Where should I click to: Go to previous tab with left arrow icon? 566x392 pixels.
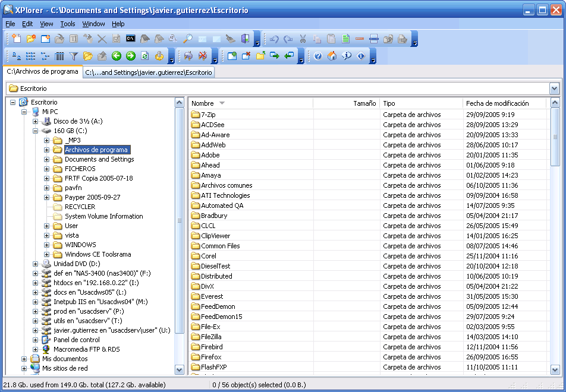click(289, 56)
